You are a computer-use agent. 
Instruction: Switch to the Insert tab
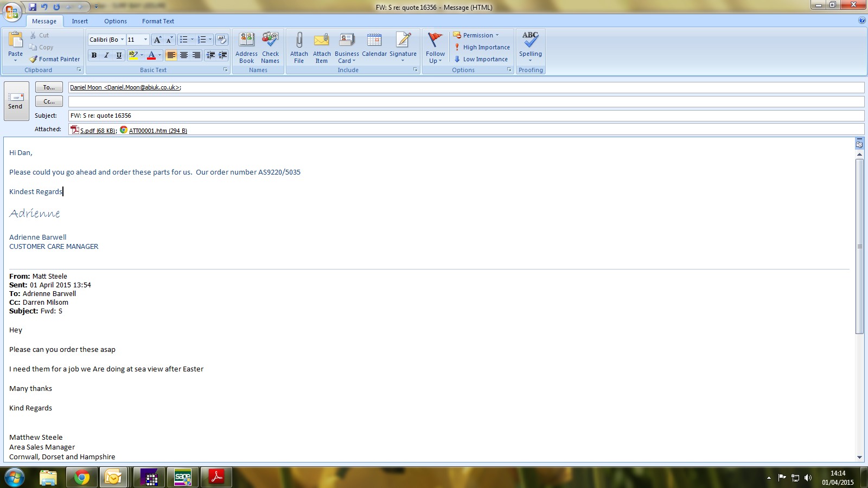[80, 21]
